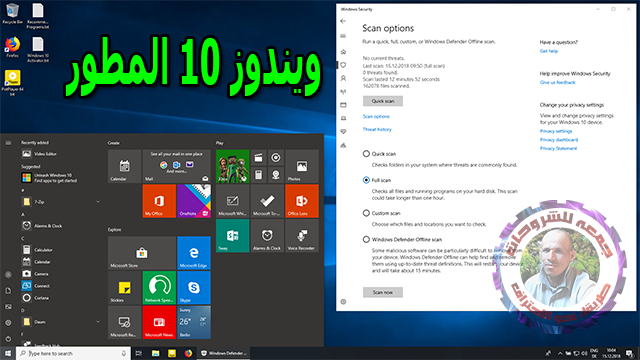Click the Quick scan button

coord(383,101)
